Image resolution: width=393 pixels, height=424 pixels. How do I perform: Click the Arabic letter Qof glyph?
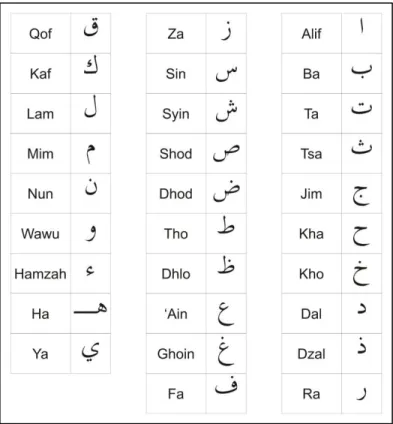pyautogui.click(x=91, y=28)
